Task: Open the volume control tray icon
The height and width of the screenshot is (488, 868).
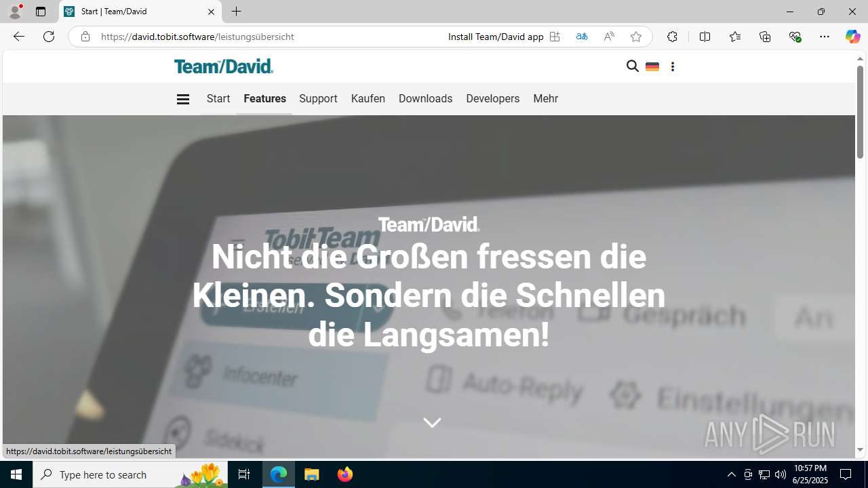Action: (x=781, y=474)
